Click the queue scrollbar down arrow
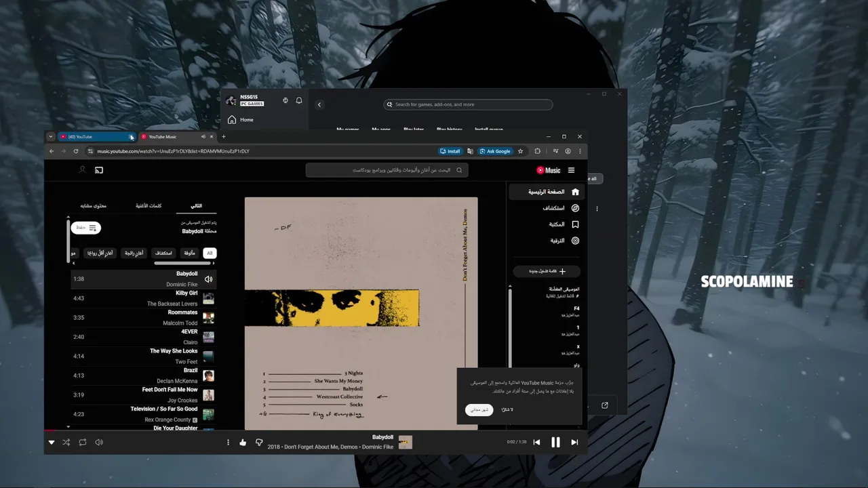 coord(68,427)
